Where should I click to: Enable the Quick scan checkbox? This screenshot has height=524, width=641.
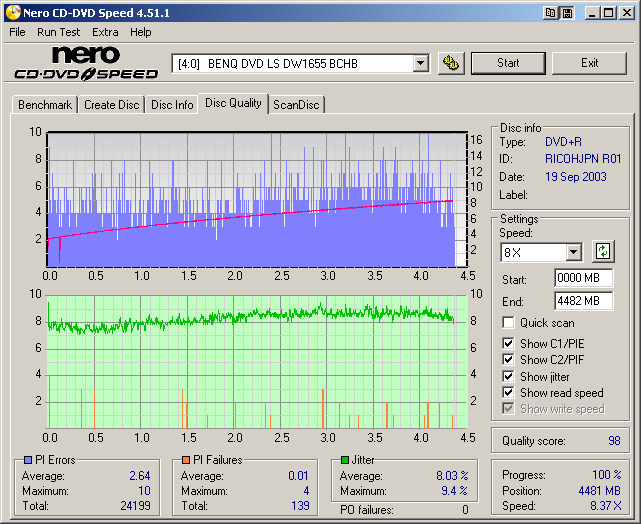coord(508,322)
